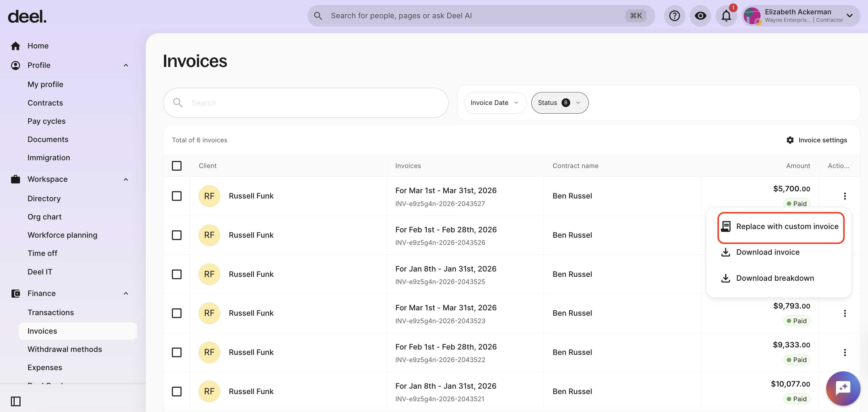The height and width of the screenshot is (412, 868).
Task: Collapse the Finance section chevron
Action: tap(126, 293)
